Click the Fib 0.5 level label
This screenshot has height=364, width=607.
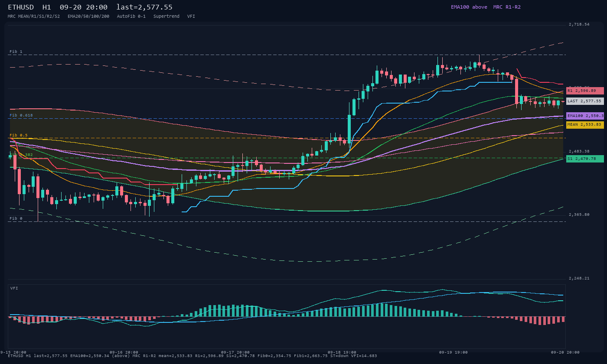[x=19, y=135]
